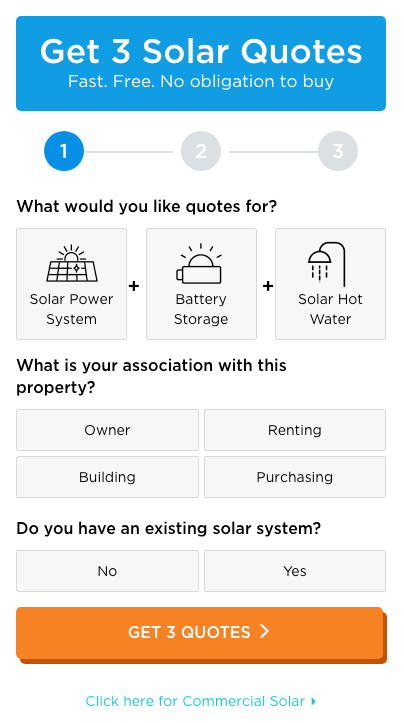Image resolution: width=404 pixels, height=723 pixels.
Task: Select the Building option
Action: (x=107, y=477)
